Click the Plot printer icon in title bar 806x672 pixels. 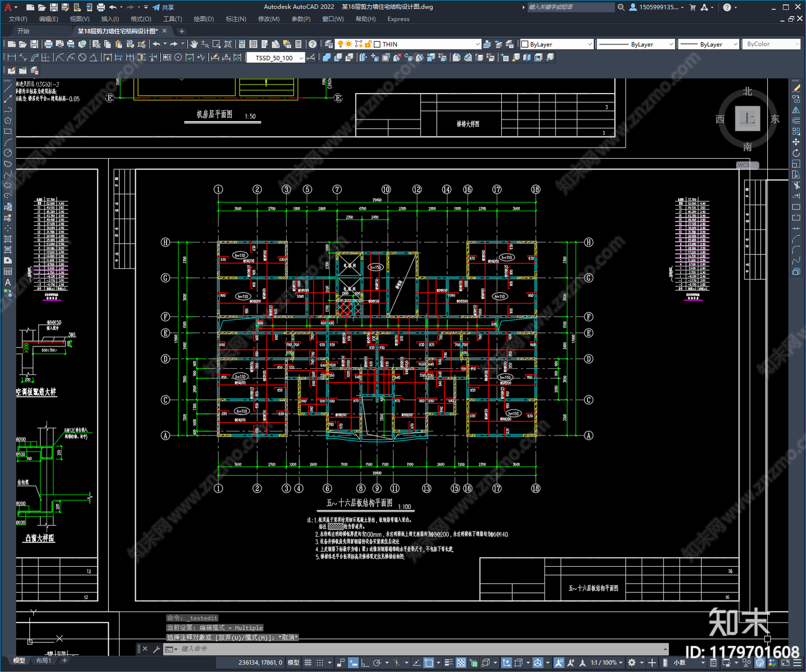click(101, 7)
